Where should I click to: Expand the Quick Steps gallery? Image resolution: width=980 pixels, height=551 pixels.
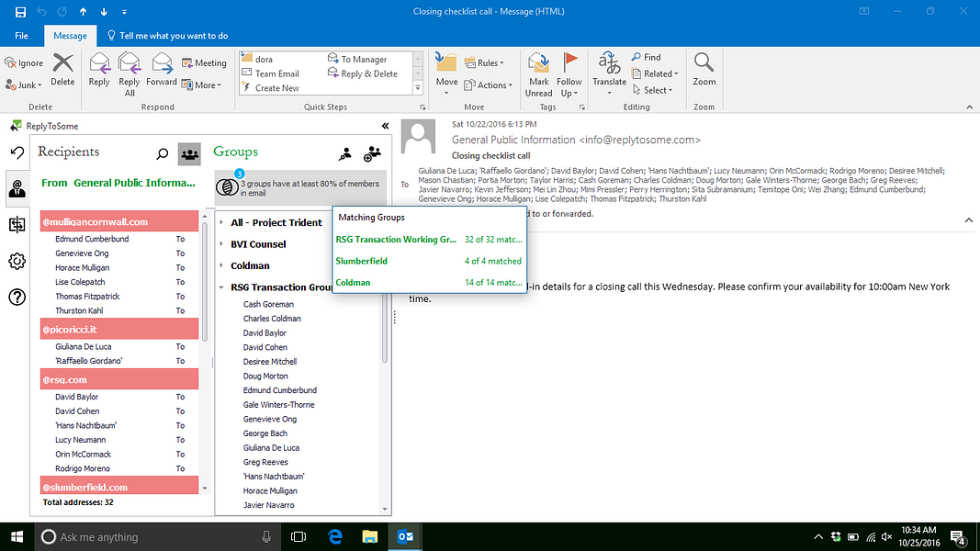coord(418,88)
